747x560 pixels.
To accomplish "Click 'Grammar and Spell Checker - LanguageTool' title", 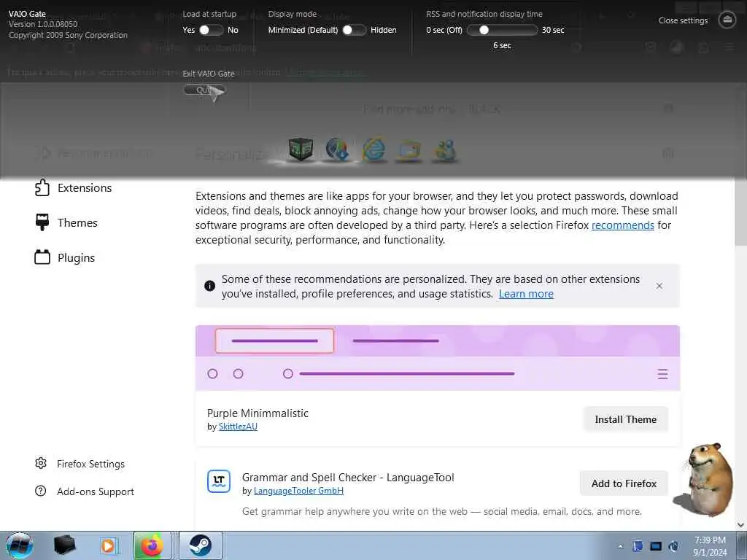I will [x=348, y=477].
